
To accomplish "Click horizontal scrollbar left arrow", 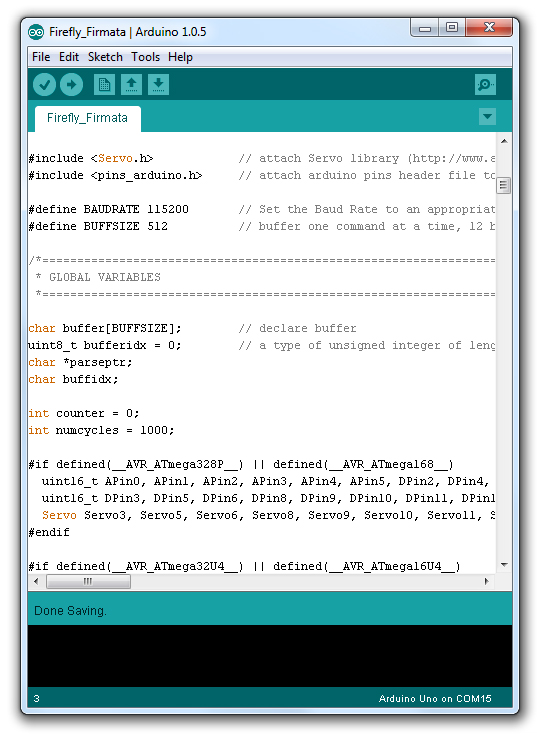I will click(36, 581).
